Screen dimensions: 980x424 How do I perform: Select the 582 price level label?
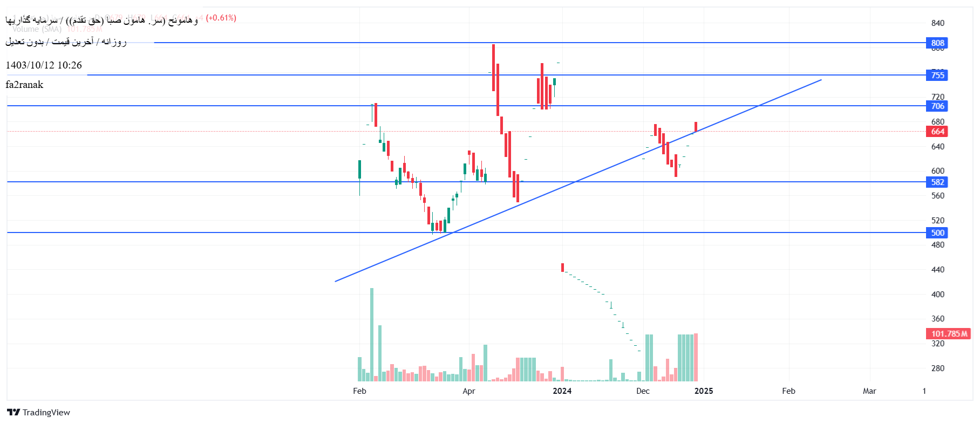click(937, 182)
